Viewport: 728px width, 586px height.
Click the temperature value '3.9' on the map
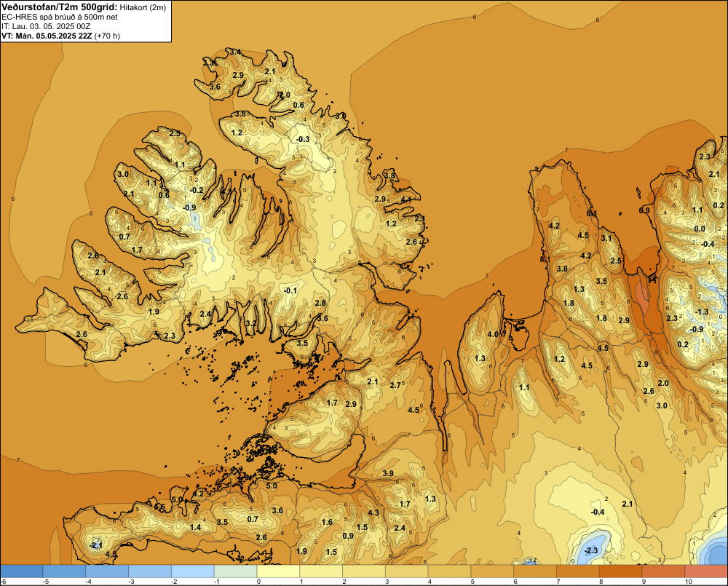(x=388, y=474)
